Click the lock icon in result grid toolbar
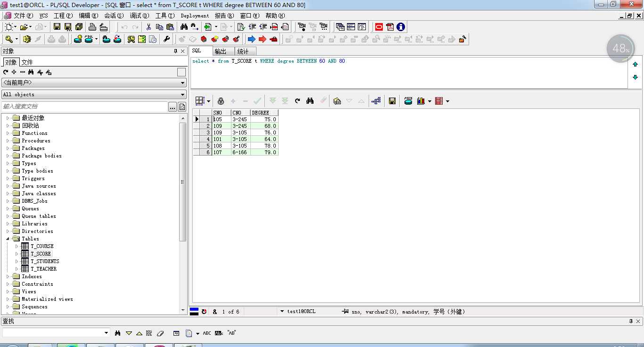This screenshot has height=347, width=644. (221, 101)
